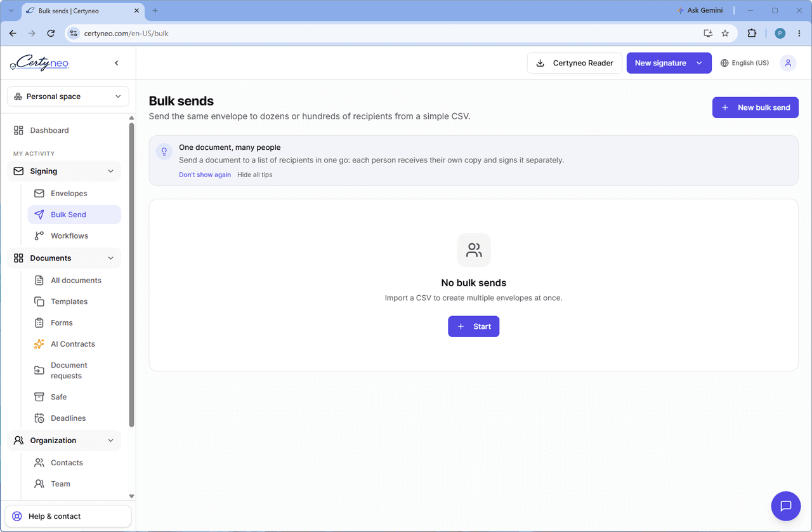Open the New signature dropdown arrow
Screen dimensions: 812x532
coord(699,63)
